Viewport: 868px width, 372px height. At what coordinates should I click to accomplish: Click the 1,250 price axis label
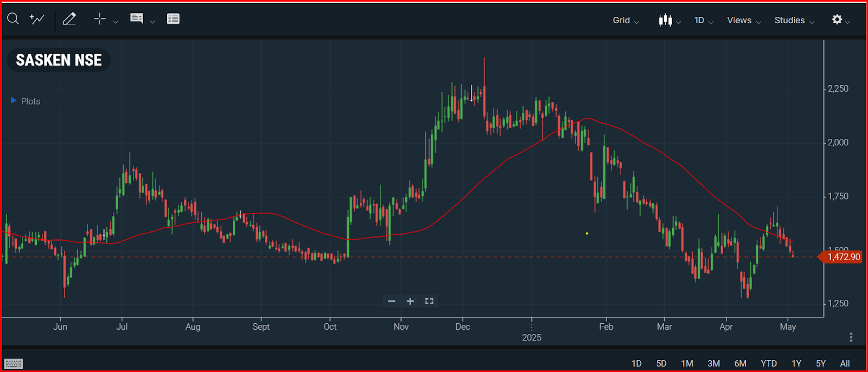click(x=838, y=304)
